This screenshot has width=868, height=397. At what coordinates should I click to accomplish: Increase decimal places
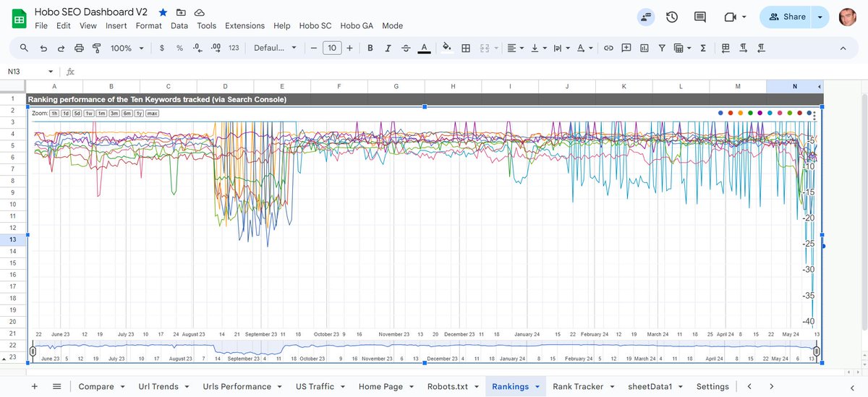click(216, 48)
